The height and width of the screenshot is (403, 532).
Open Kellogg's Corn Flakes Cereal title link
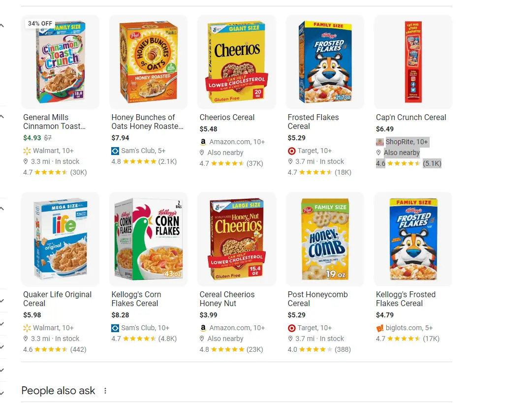pyautogui.click(x=136, y=299)
